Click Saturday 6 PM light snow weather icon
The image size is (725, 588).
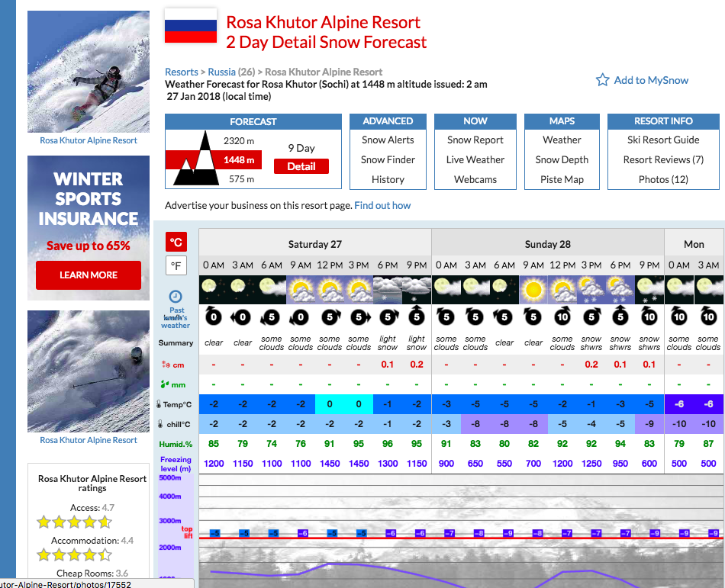pos(388,290)
